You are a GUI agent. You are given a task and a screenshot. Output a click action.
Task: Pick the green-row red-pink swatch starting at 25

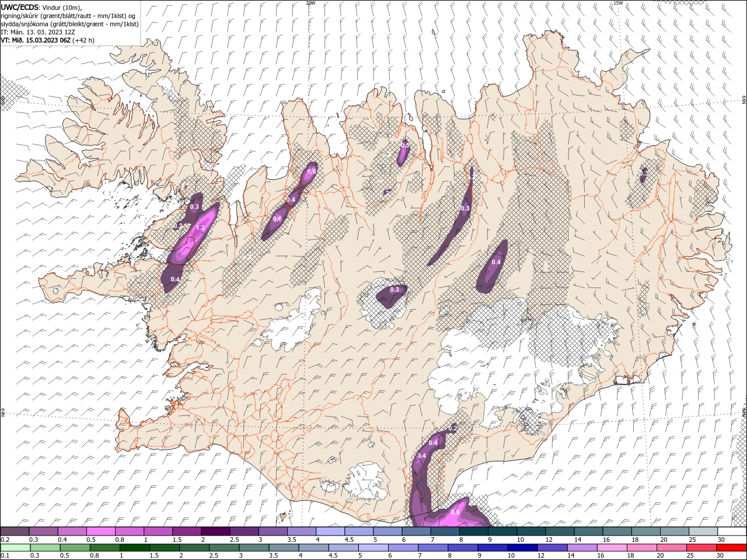(x=701, y=548)
